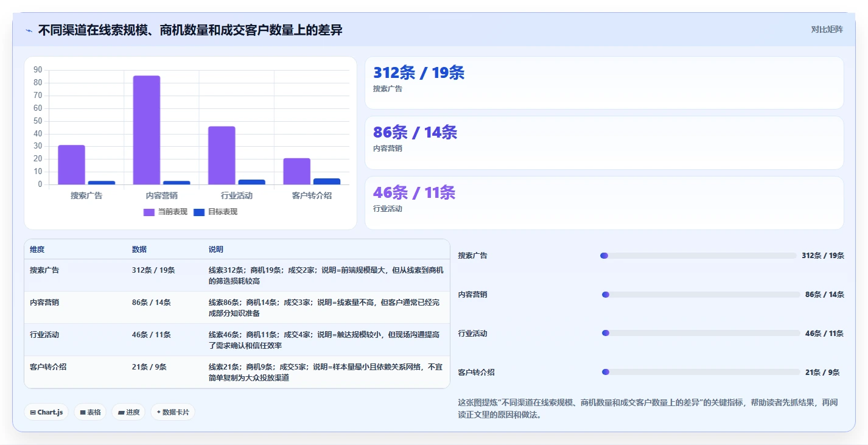The width and height of the screenshot is (868, 445).
Task: Click the 搜索广告 progress bar
Action: pos(698,256)
